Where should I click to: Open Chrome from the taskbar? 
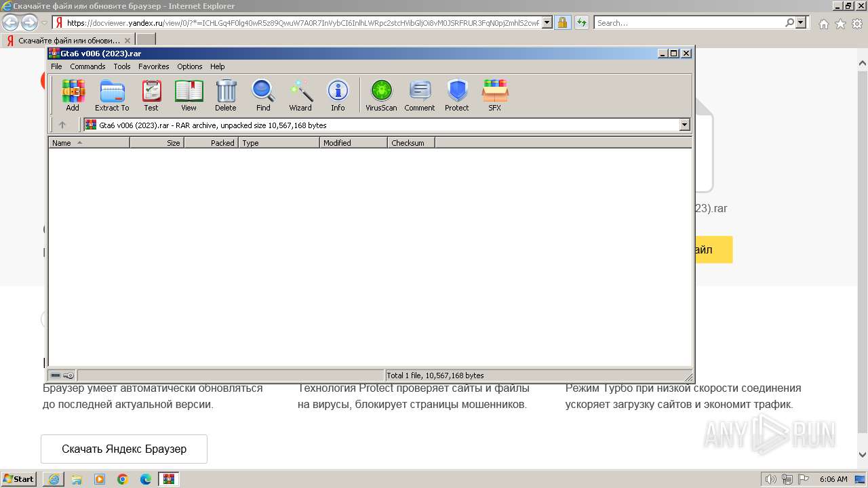[x=123, y=479]
